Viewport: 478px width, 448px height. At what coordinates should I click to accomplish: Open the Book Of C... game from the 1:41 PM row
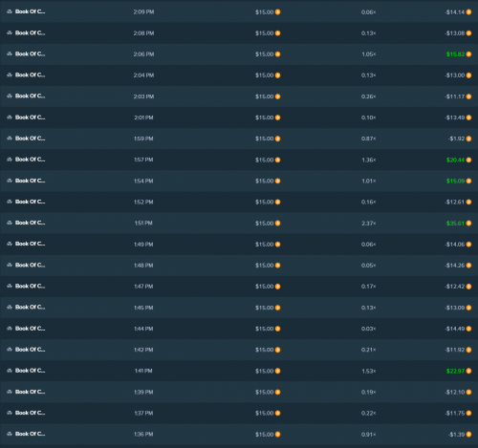click(30, 371)
